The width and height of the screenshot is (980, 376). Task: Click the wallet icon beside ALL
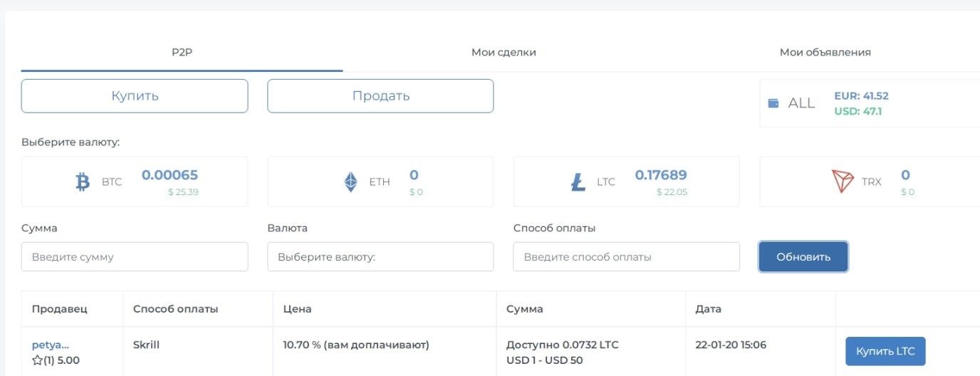(x=773, y=103)
